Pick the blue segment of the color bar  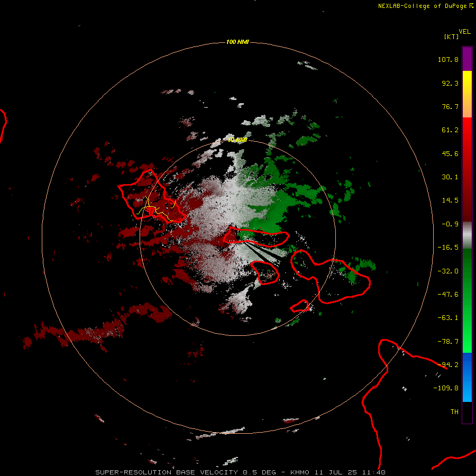(467, 377)
